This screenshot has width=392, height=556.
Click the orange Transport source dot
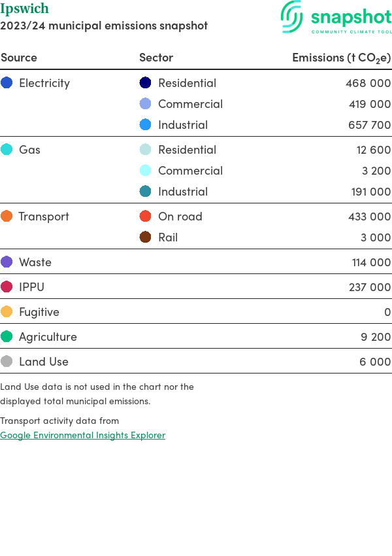(x=7, y=217)
